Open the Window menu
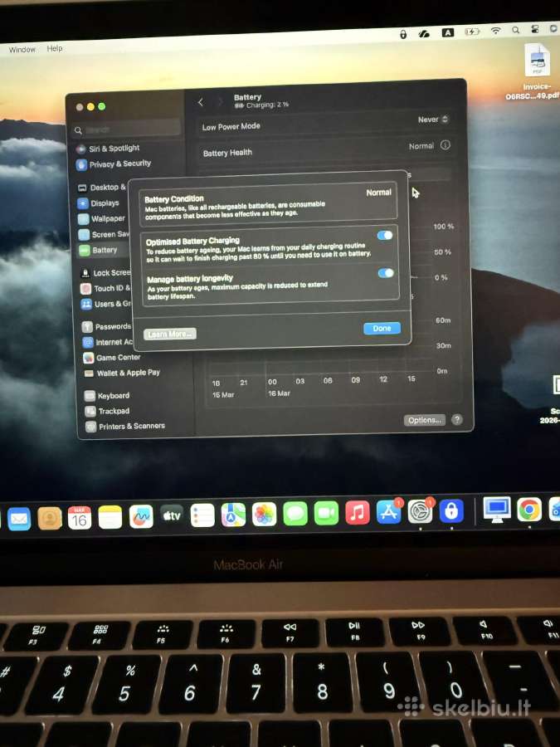Viewport: 560px width, 747px height. [x=22, y=50]
